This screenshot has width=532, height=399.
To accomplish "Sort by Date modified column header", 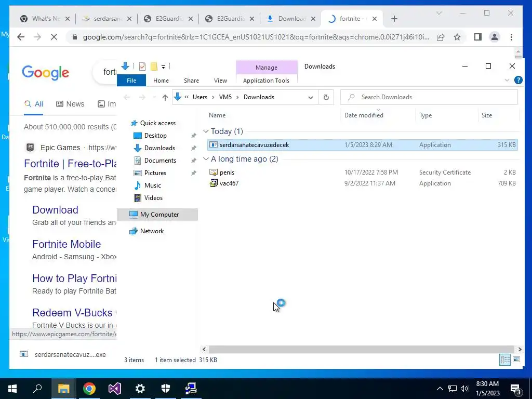I will click(364, 115).
